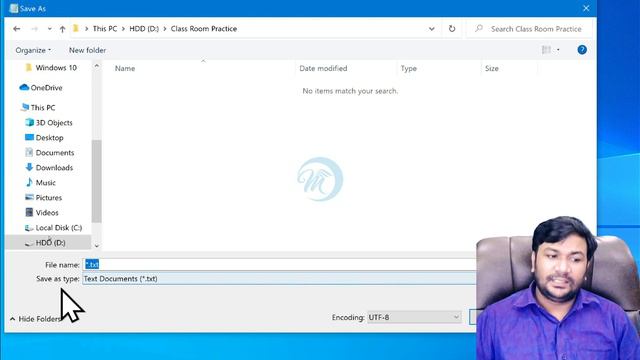Sort by Type column header
The image size is (640, 360).
click(409, 69)
